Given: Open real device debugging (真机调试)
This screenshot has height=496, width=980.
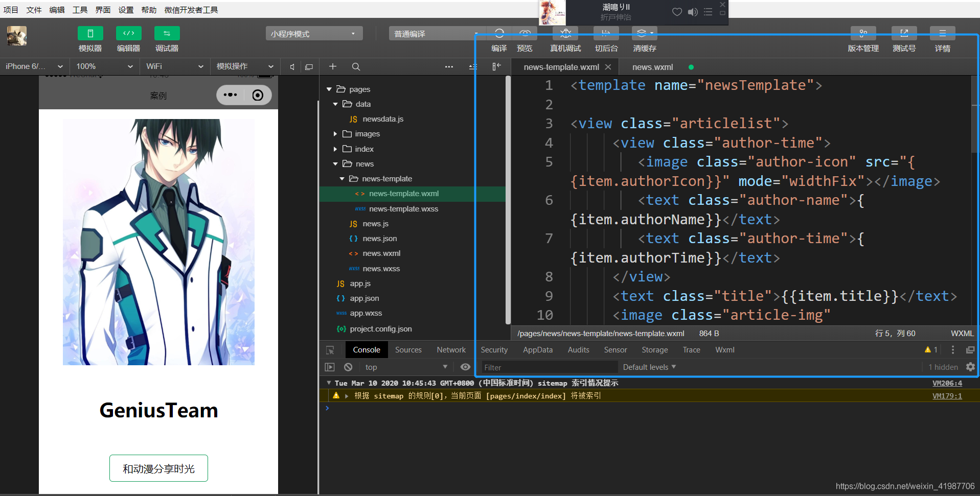Looking at the screenshot, I should tap(565, 33).
